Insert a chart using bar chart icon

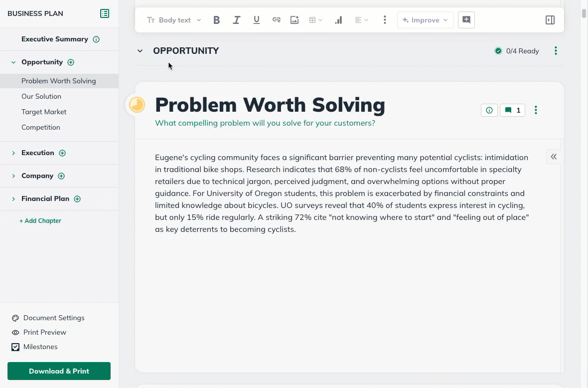click(x=338, y=20)
